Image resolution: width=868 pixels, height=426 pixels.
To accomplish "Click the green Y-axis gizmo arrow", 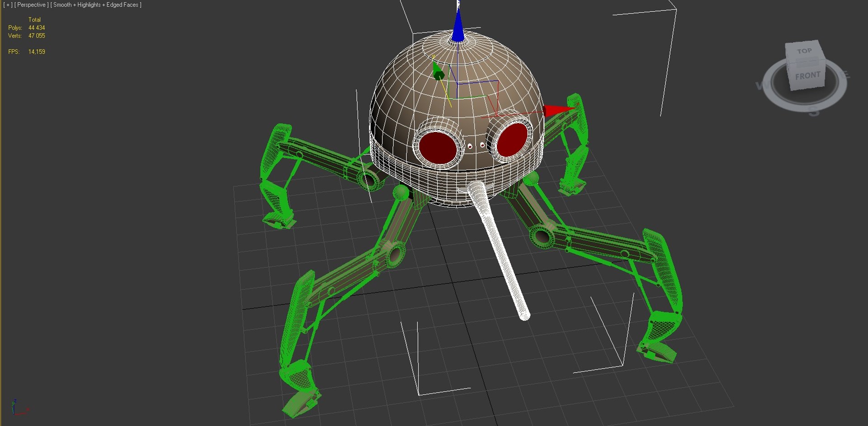I will point(438,71).
